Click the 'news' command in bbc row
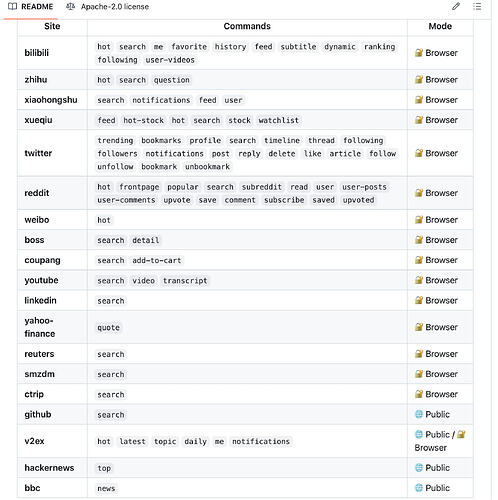This screenshot has width=498, height=500. coord(106,488)
